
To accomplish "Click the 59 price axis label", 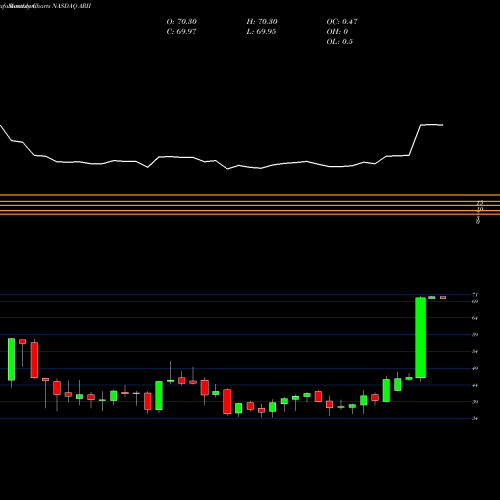I will 475,335.
